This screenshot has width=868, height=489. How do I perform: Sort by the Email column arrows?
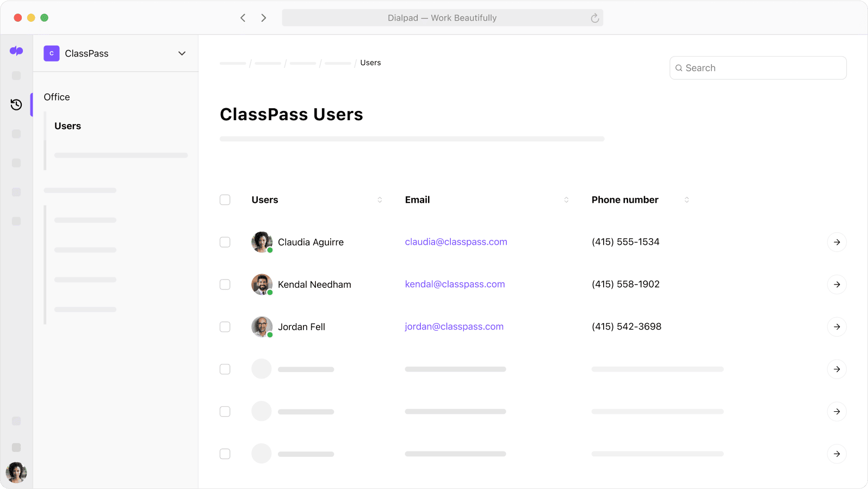(x=566, y=200)
